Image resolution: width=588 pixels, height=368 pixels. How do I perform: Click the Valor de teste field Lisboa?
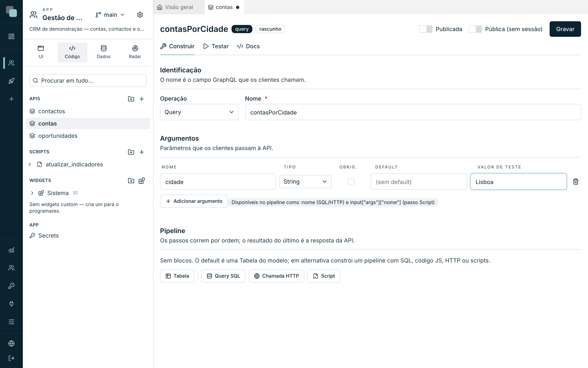(518, 182)
